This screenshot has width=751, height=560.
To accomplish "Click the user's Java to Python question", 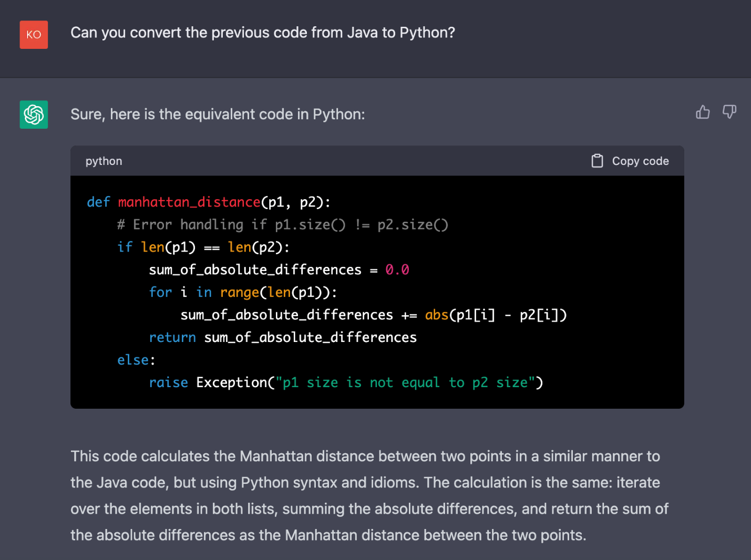I will (x=263, y=33).
